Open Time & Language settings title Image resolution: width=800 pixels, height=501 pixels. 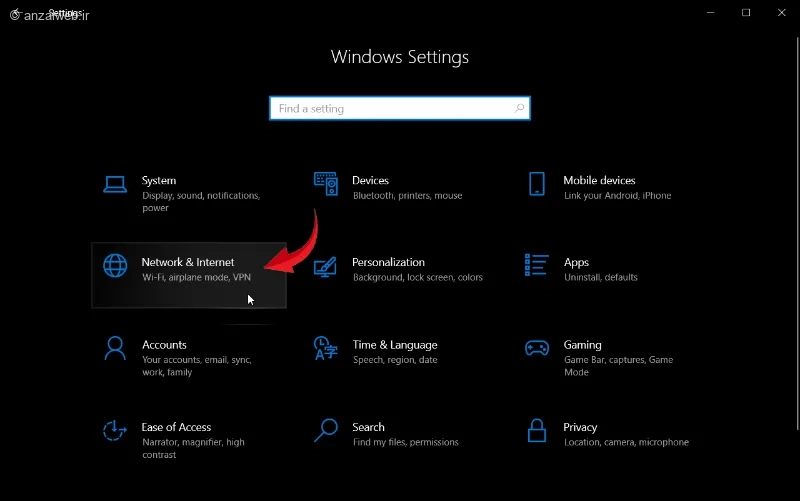click(395, 345)
